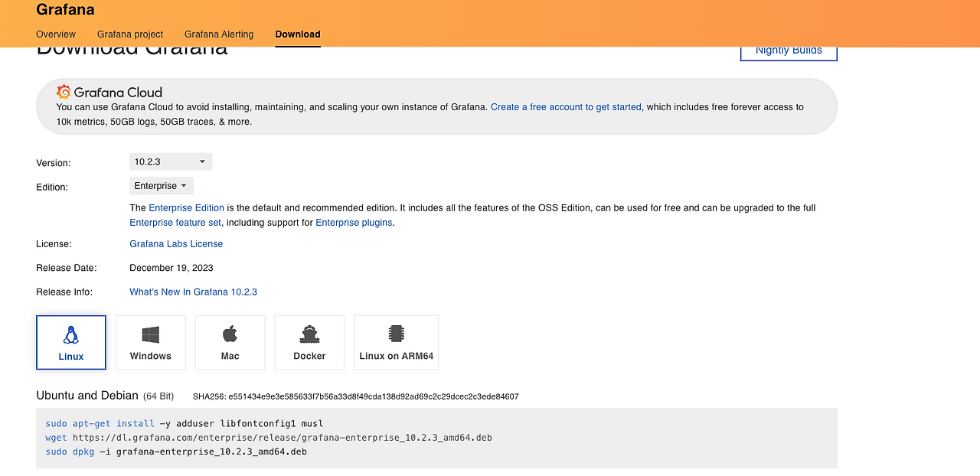Click the (64 Bit) text
This screenshot has width=980, height=476.
158,396
